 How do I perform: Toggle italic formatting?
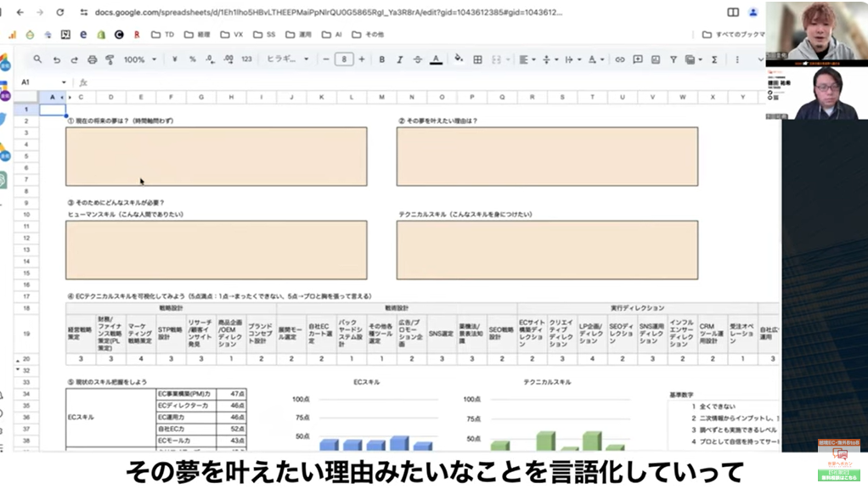click(x=400, y=59)
